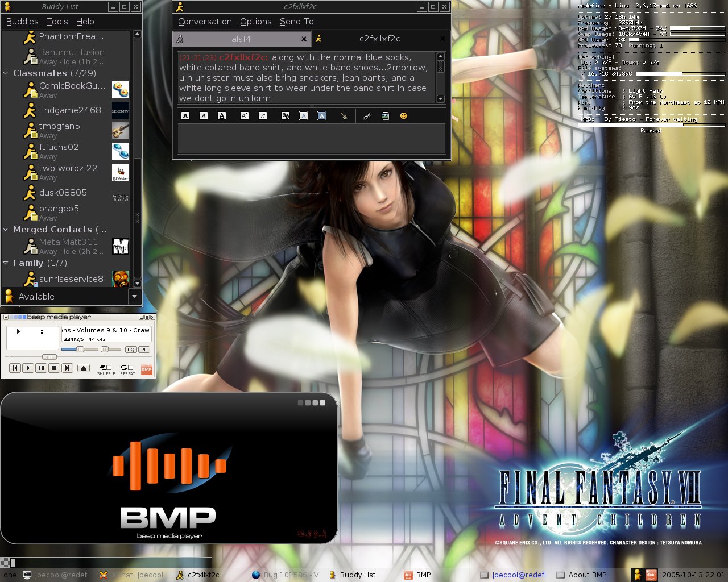Increase font size in conversation toolbar
Screen dimensions: 728x582
pyautogui.click(x=245, y=116)
